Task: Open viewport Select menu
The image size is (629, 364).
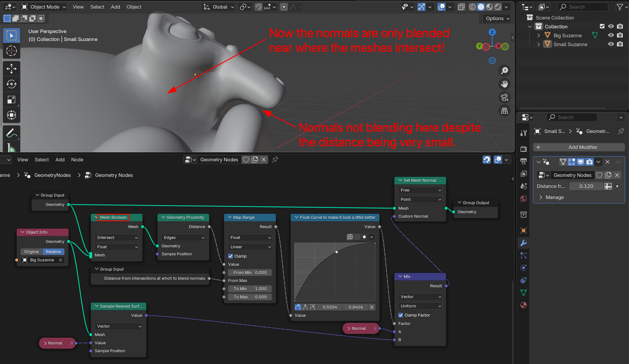Action: [97, 7]
